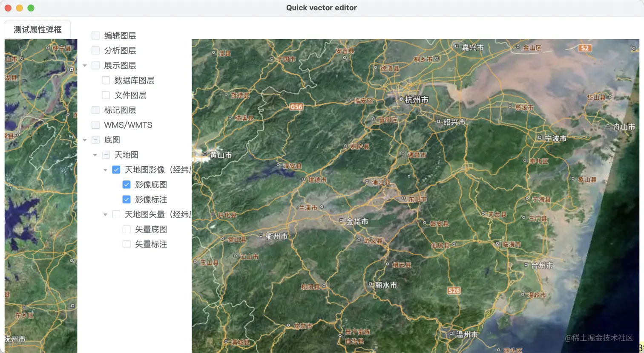
Task: Select the 标记图层 tree label
Action: point(120,110)
